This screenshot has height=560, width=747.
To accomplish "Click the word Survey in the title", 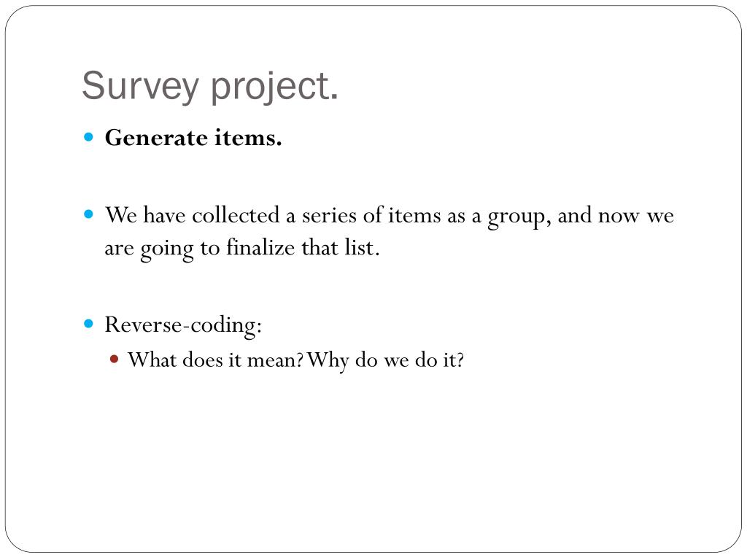I will tap(140, 86).
